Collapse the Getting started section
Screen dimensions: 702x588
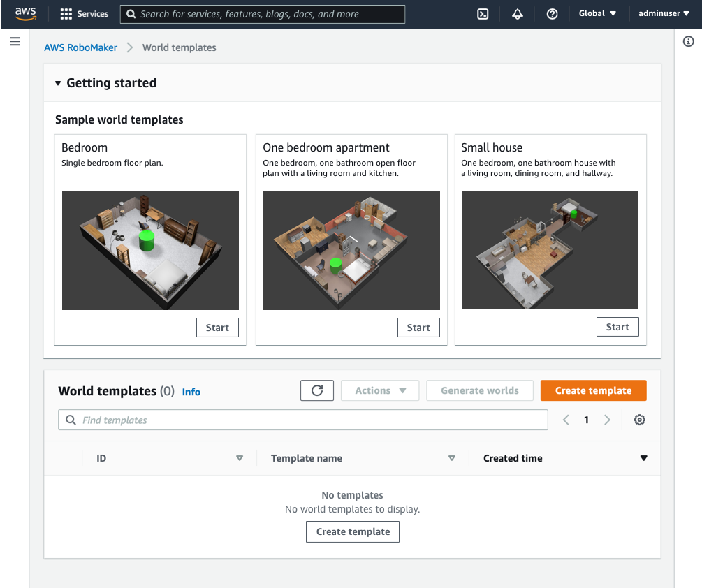59,83
